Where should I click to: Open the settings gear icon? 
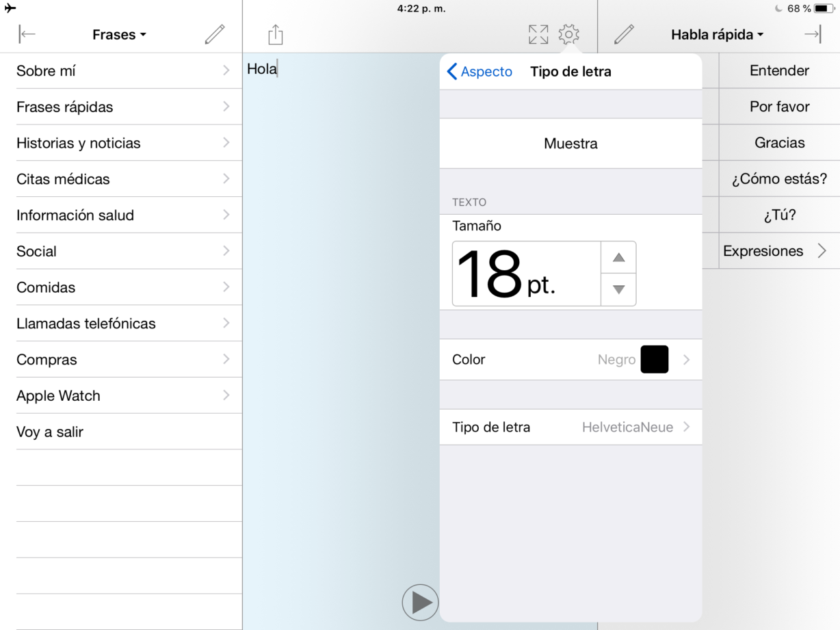point(568,34)
